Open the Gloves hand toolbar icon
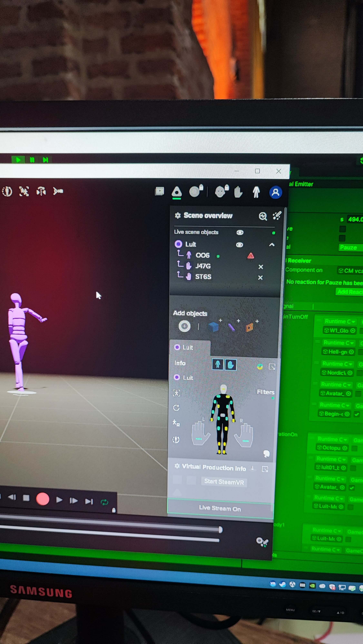The width and height of the screenshot is (363, 644). point(238,192)
